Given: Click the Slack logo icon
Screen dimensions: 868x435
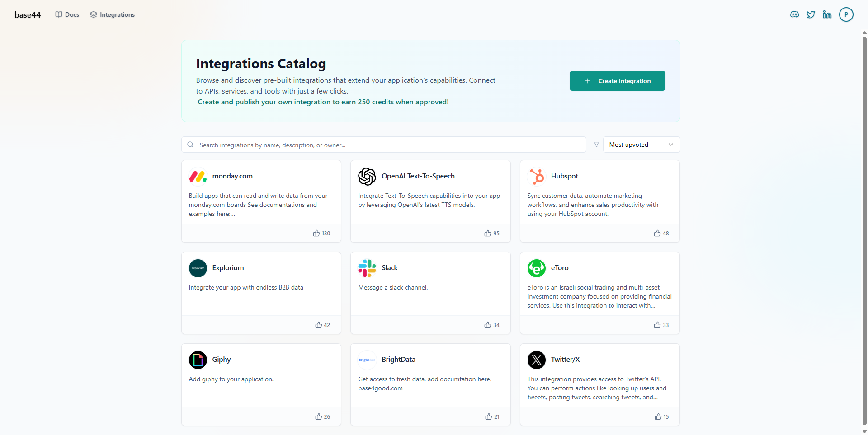Looking at the screenshot, I should pyautogui.click(x=367, y=268).
